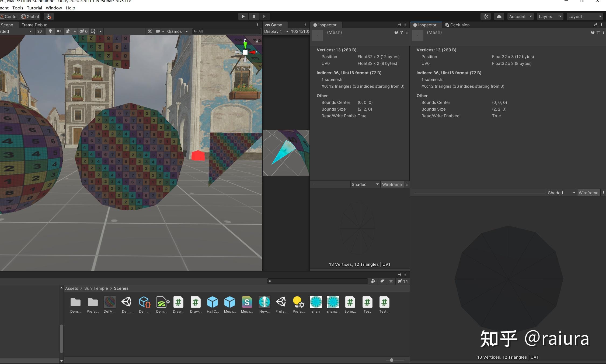The image size is (606, 364).
Task: Click the Unity cloud services icon
Action: point(499,16)
